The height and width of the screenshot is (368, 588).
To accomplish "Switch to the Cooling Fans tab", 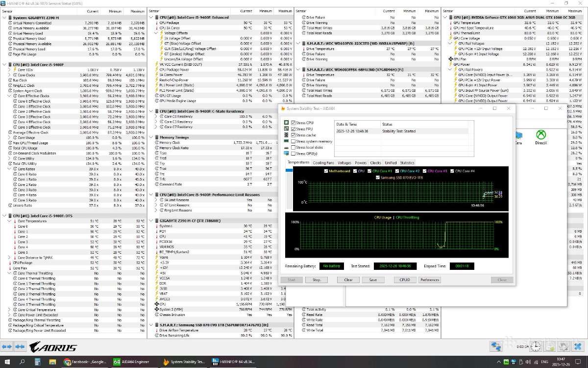I will (x=323, y=162).
